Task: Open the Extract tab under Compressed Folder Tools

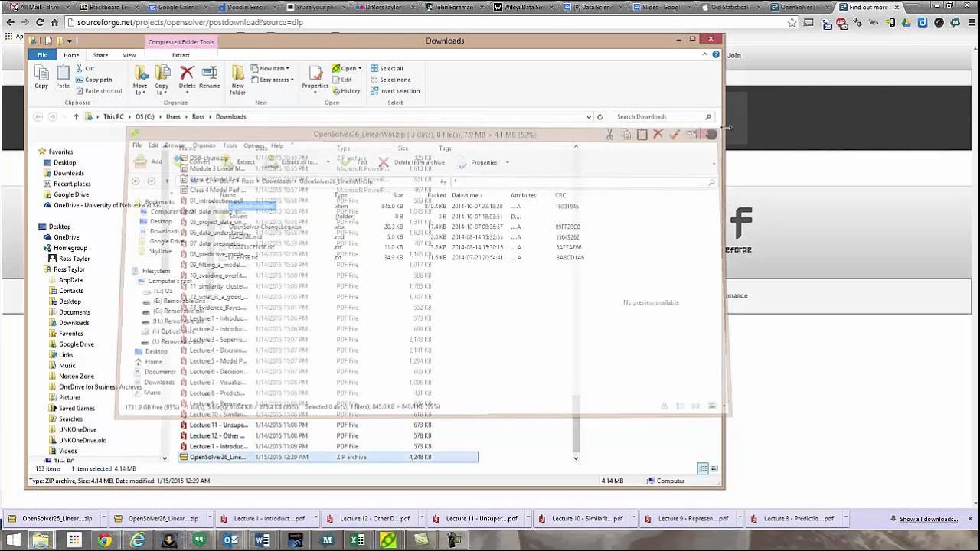Action: (181, 55)
